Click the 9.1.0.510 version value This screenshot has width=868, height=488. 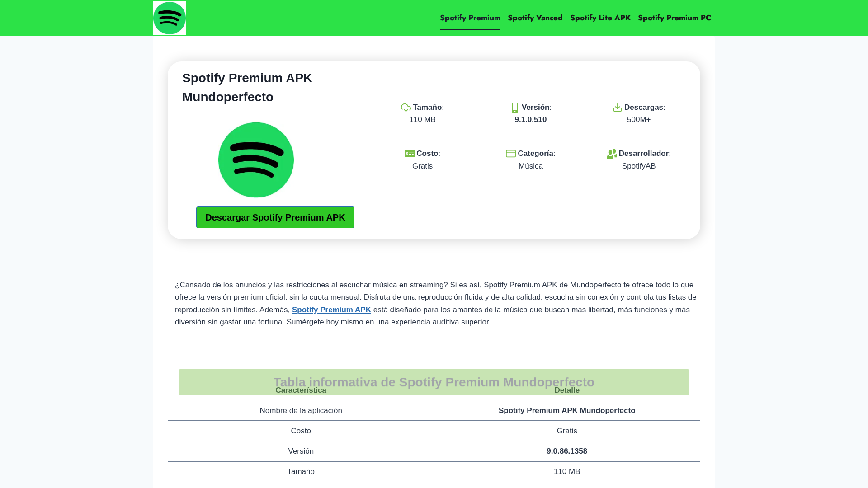[x=531, y=120]
